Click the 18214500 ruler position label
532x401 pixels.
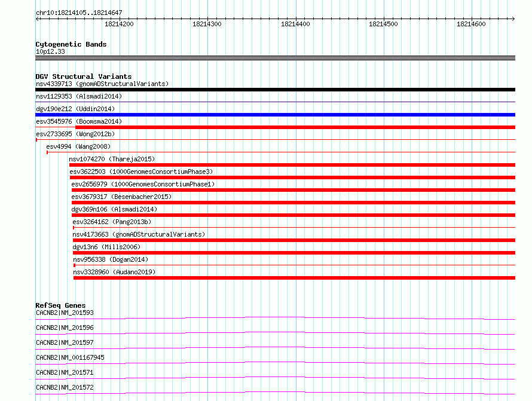coord(383,24)
